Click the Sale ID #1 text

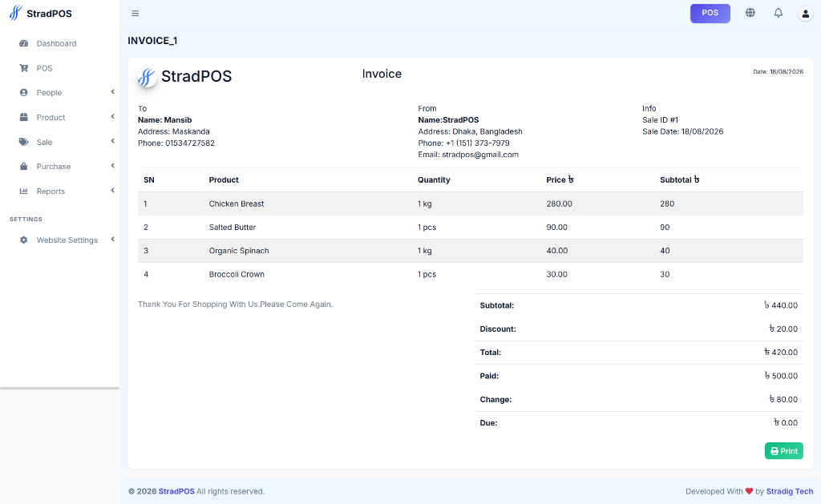coord(661,120)
